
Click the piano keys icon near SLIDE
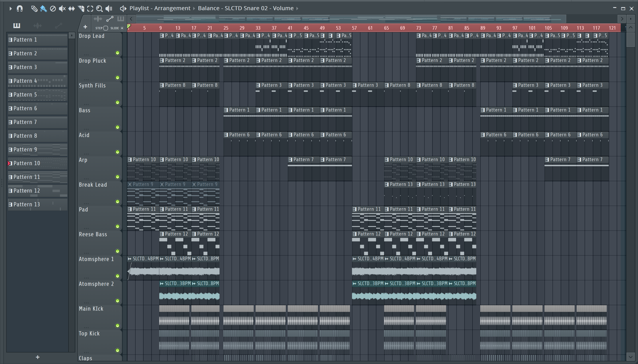[121, 19]
